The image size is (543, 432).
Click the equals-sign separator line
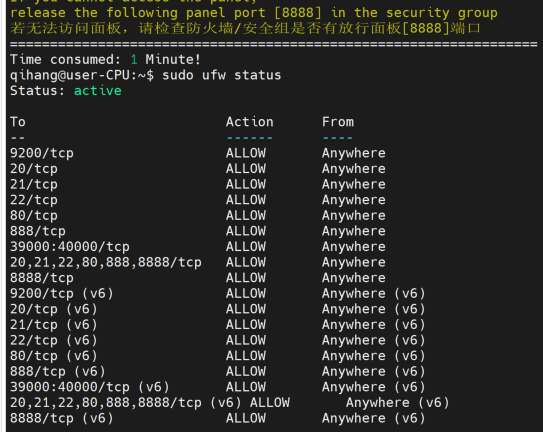coord(274,44)
